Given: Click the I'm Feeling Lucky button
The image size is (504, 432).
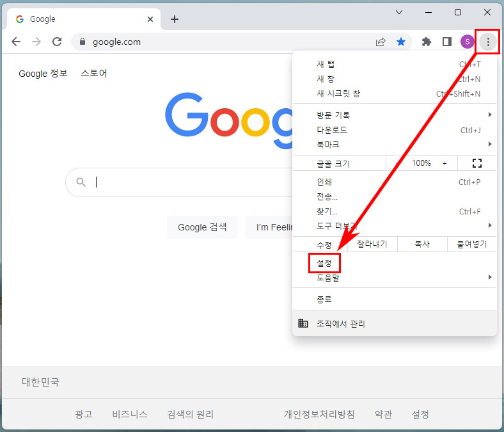Looking at the screenshot, I should [269, 227].
